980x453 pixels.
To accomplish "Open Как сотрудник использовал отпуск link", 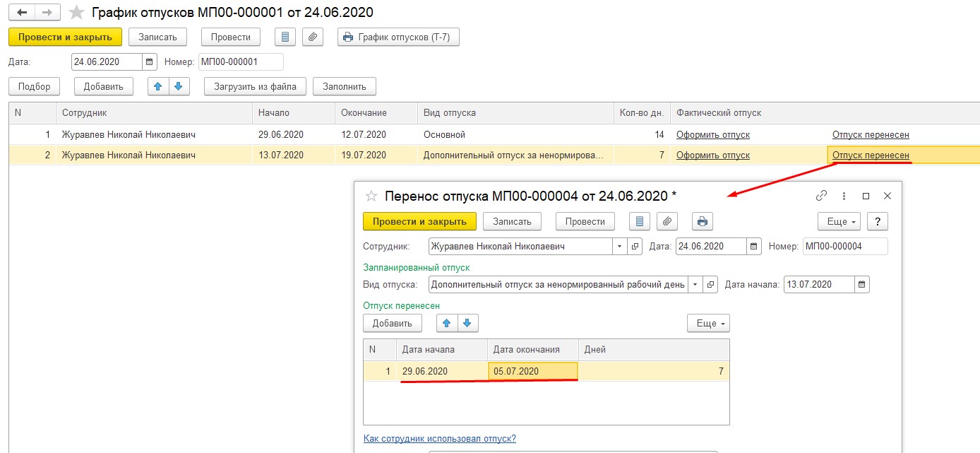I will [x=440, y=438].
